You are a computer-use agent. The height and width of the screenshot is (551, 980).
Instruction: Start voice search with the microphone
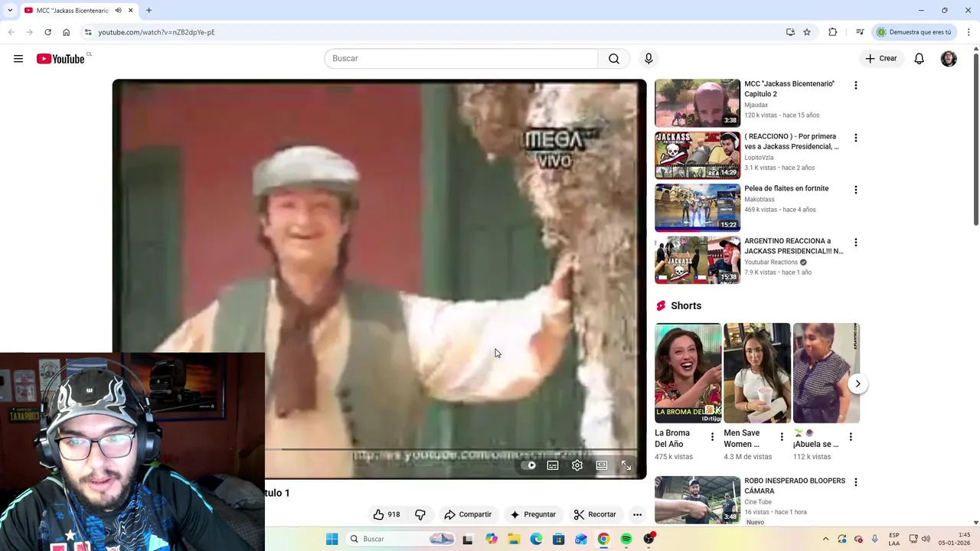pos(648,59)
